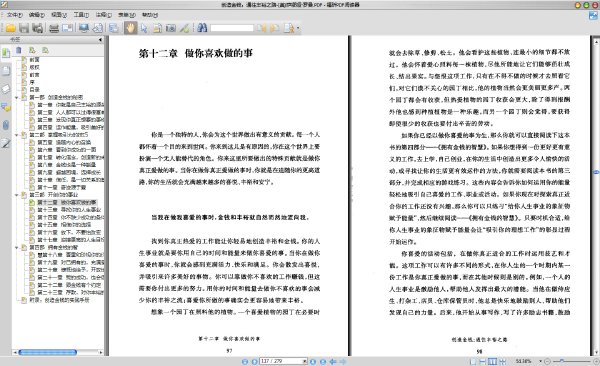600x366 pixels.
Task: Open the Comments sidebar icon
Action: [6, 107]
